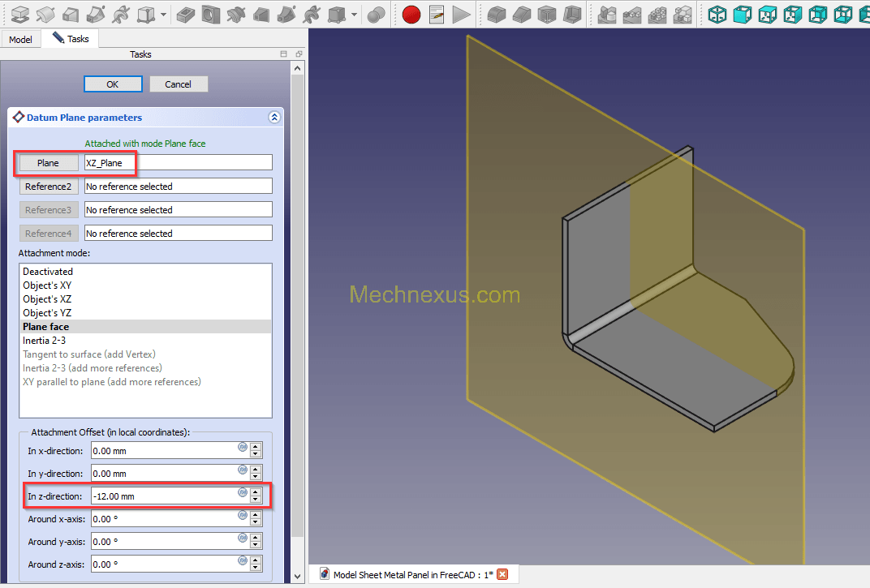Screen dimensions: 870x588
Task: Collapse the Datum Plane parameters section
Action: (x=274, y=118)
